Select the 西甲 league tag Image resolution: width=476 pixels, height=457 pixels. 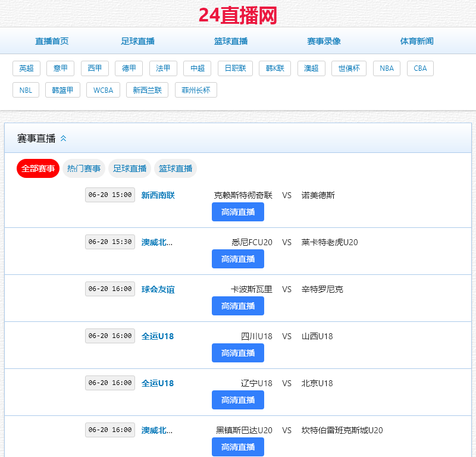point(95,68)
